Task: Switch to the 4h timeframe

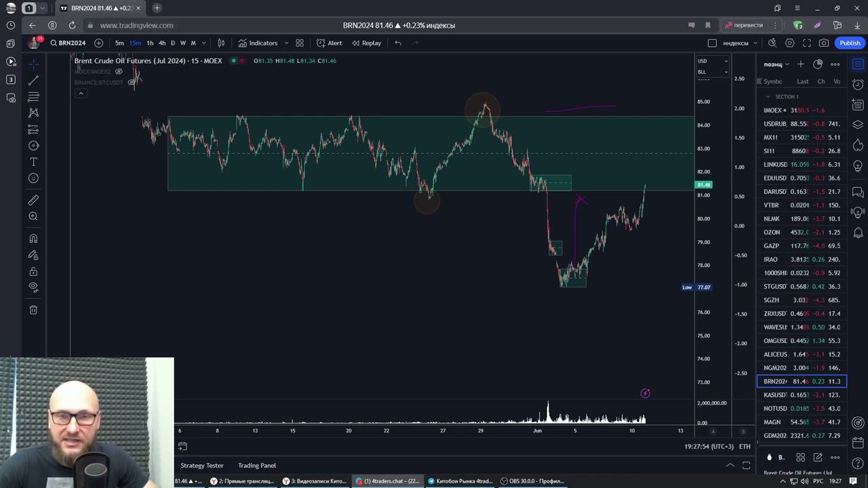Action: click(162, 43)
